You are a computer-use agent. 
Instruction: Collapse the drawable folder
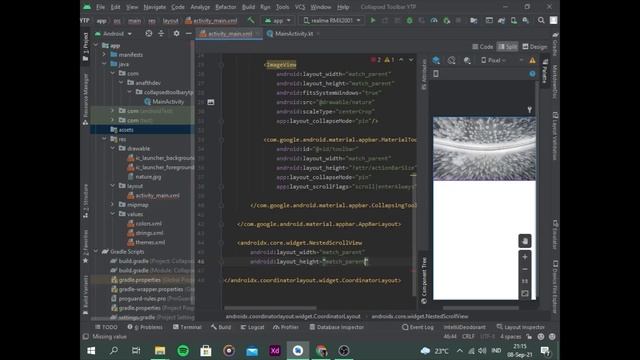[x=113, y=149]
